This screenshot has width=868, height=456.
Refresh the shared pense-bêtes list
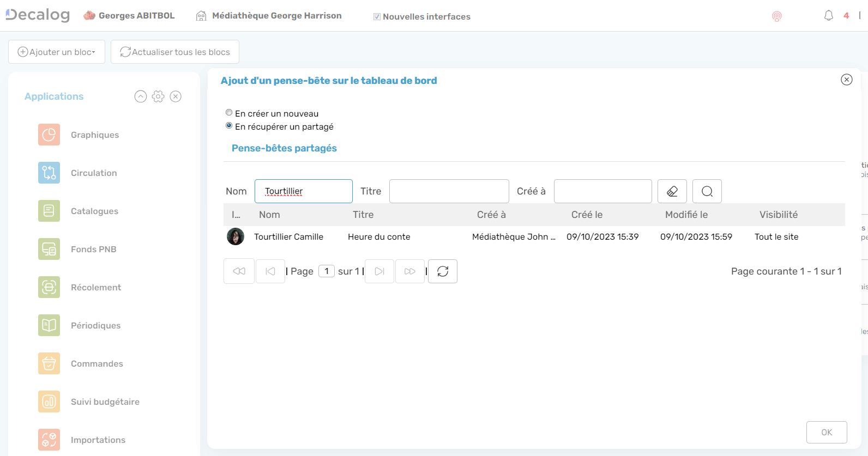point(442,271)
